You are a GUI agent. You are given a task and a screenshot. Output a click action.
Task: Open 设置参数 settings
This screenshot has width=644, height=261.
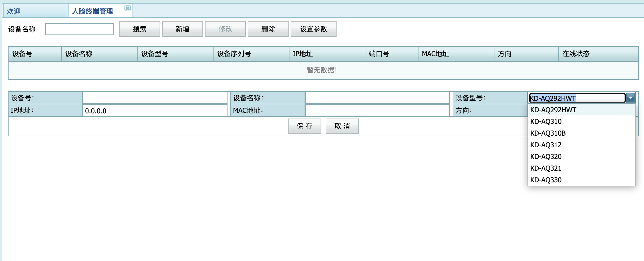(313, 29)
